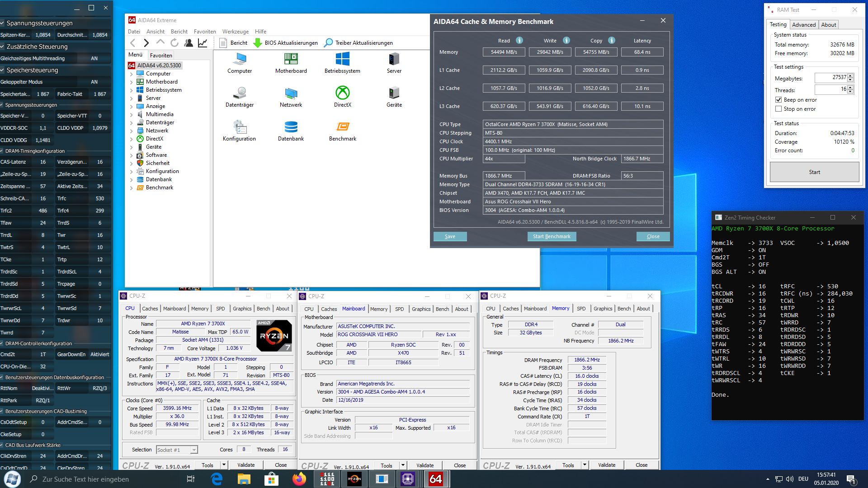Switch to the Advanced tab in RAM Test

(804, 24)
